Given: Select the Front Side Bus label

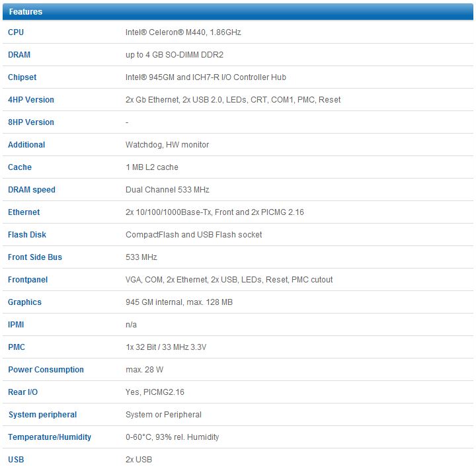Looking at the screenshot, I should [x=35, y=257].
